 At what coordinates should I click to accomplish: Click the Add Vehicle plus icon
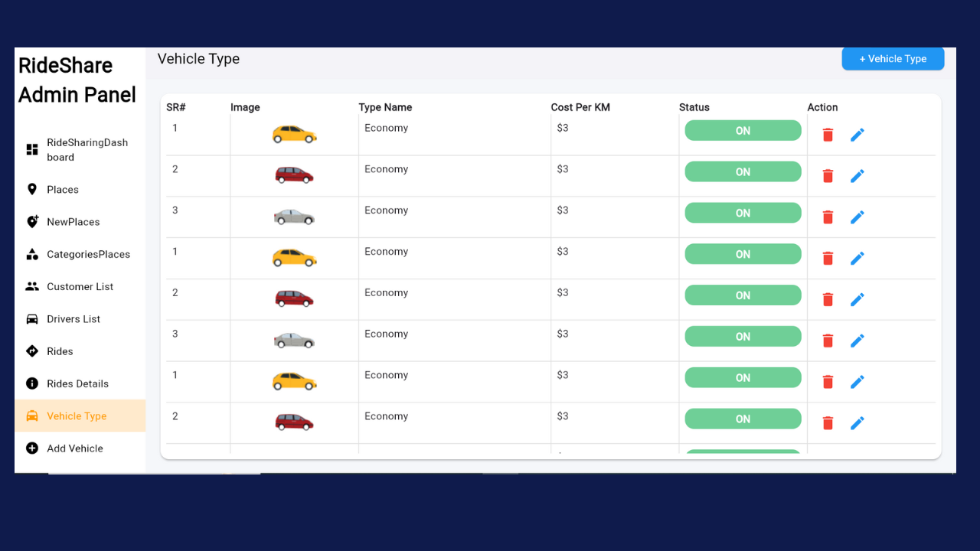click(32, 448)
